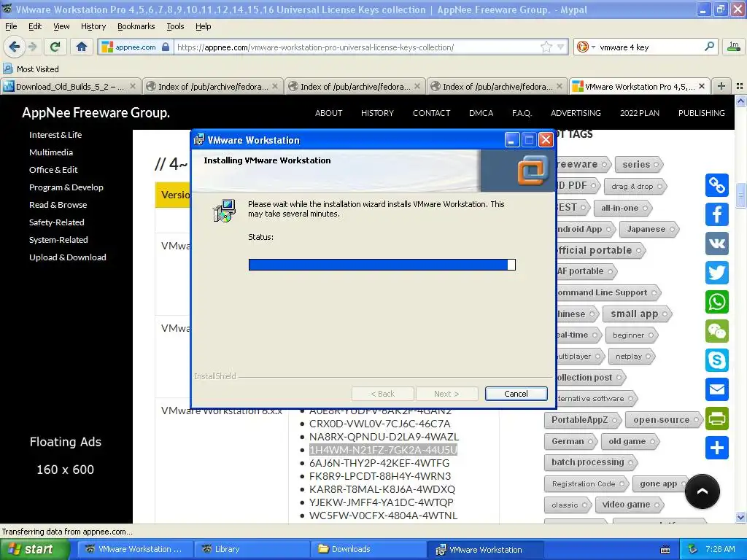Click the open-source tag
The width and height of the screenshot is (747, 560).
click(x=664, y=419)
